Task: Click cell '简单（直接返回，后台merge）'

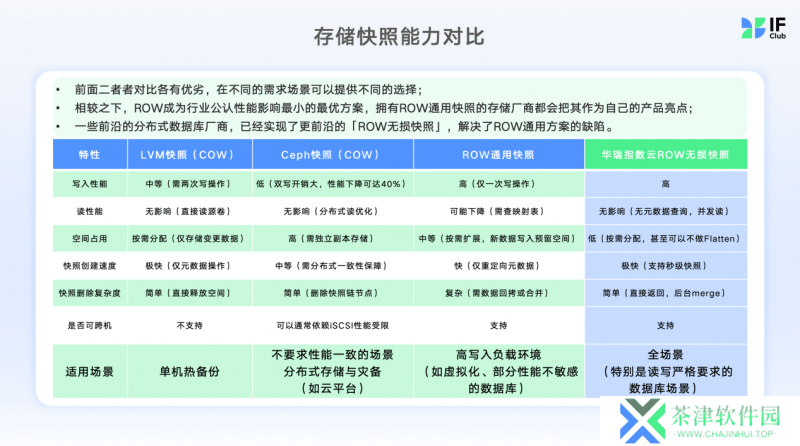Action: 666,293
